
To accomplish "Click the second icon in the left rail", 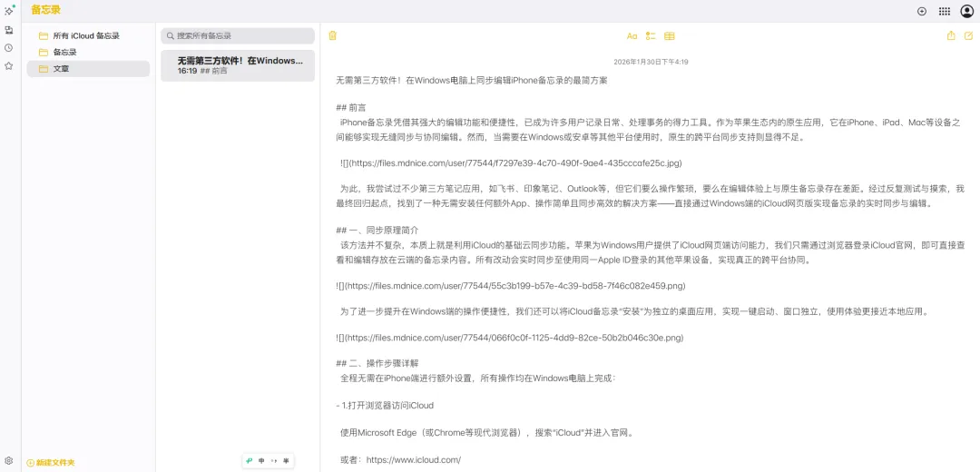I will tap(9, 30).
